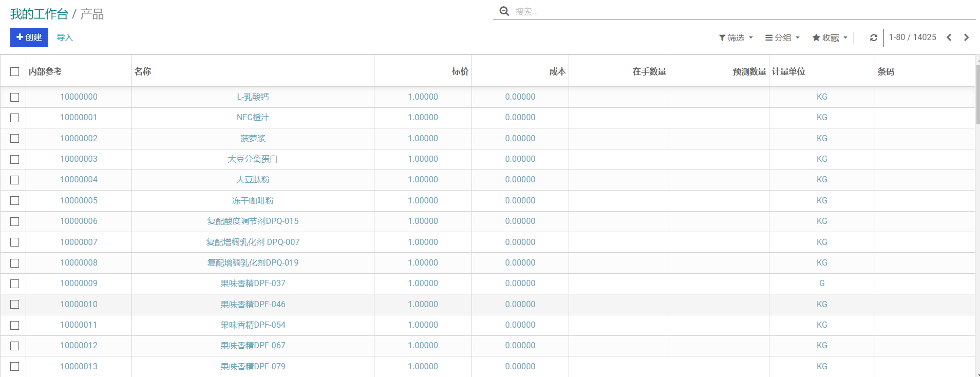Refresh the product list
Viewport: 980px width, 377px height.
click(873, 37)
